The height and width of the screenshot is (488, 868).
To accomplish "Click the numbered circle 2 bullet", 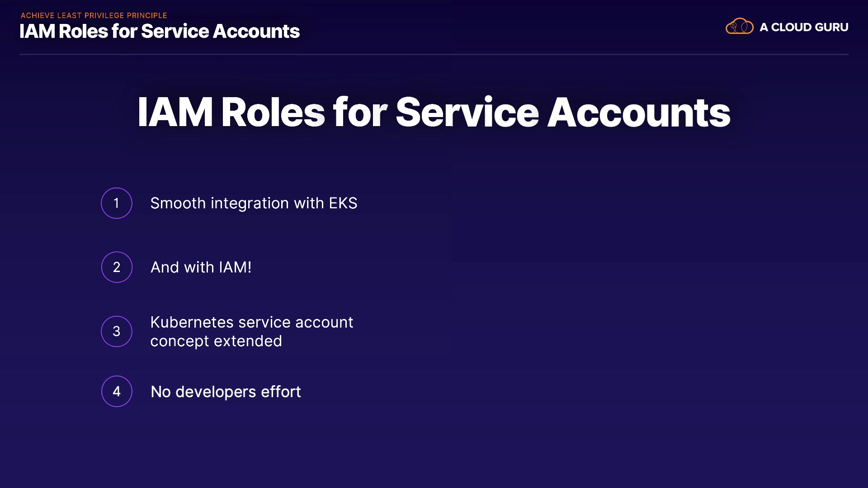I will 117,267.
